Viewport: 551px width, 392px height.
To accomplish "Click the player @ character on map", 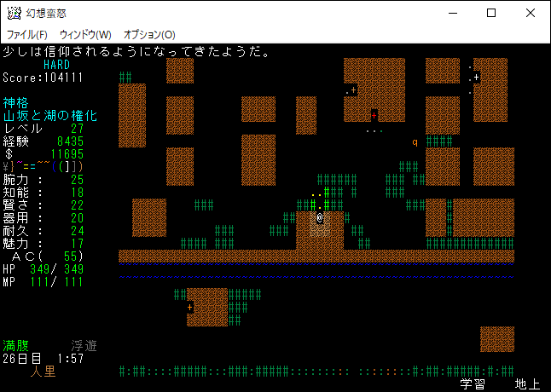I will click(320, 217).
